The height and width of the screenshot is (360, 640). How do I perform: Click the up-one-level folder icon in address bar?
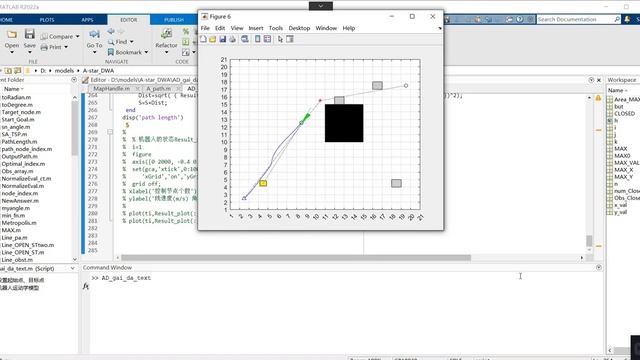[8, 71]
